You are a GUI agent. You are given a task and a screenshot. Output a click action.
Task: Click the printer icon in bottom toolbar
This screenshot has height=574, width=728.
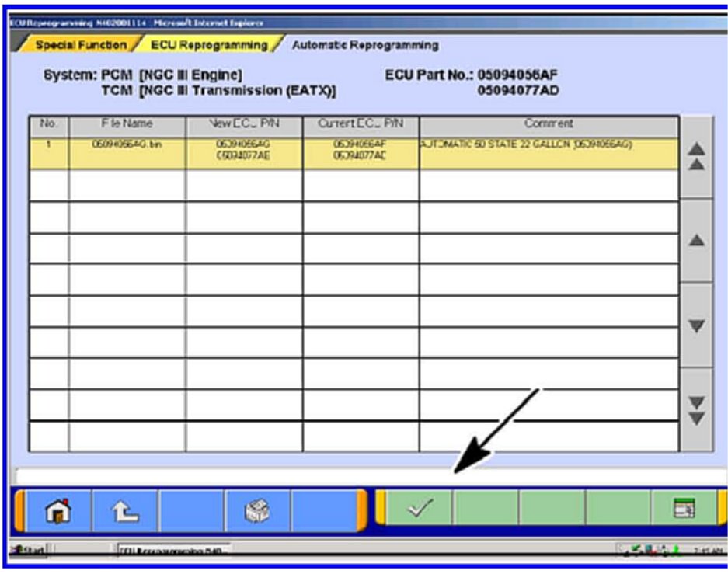point(257,510)
